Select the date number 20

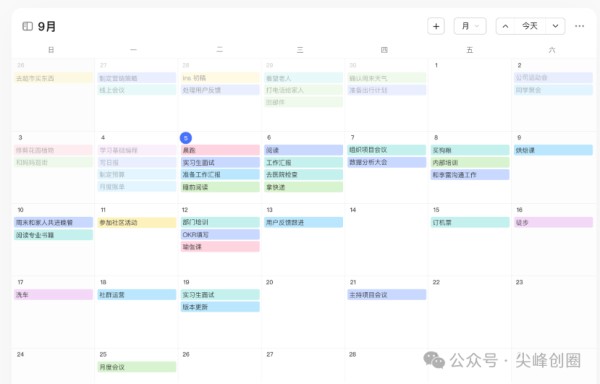tap(269, 282)
